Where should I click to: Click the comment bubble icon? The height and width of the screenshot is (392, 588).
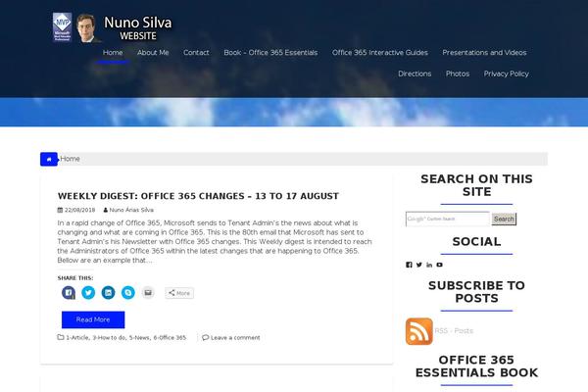pyautogui.click(x=205, y=337)
